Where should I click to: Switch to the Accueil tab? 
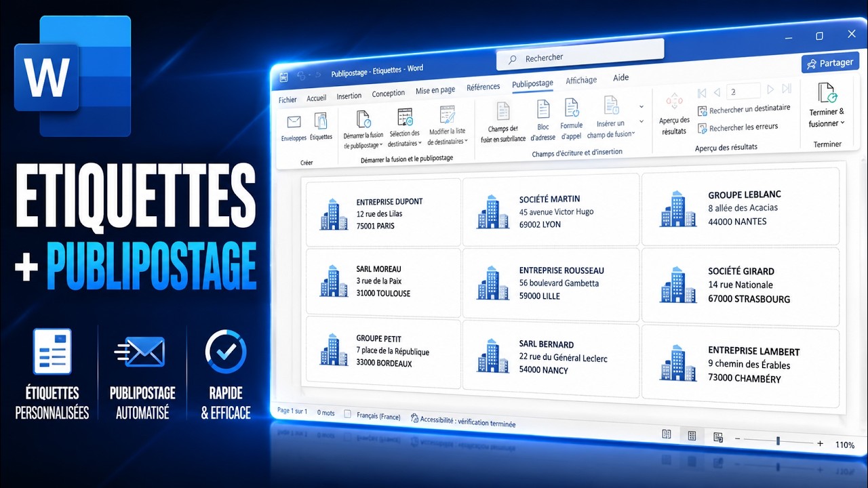pyautogui.click(x=316, y=98)
